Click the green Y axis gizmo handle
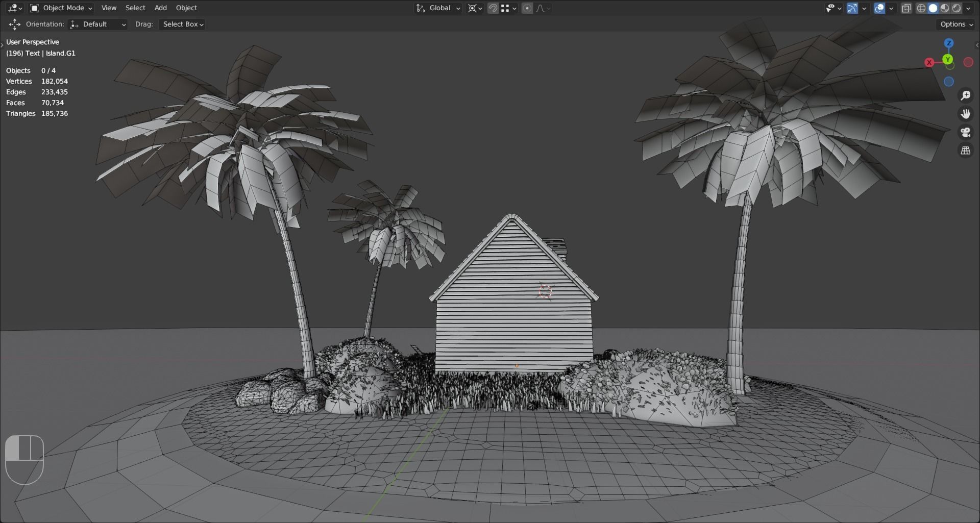The height and width of the screenshot is (523, 980). [x=948, y=60]
